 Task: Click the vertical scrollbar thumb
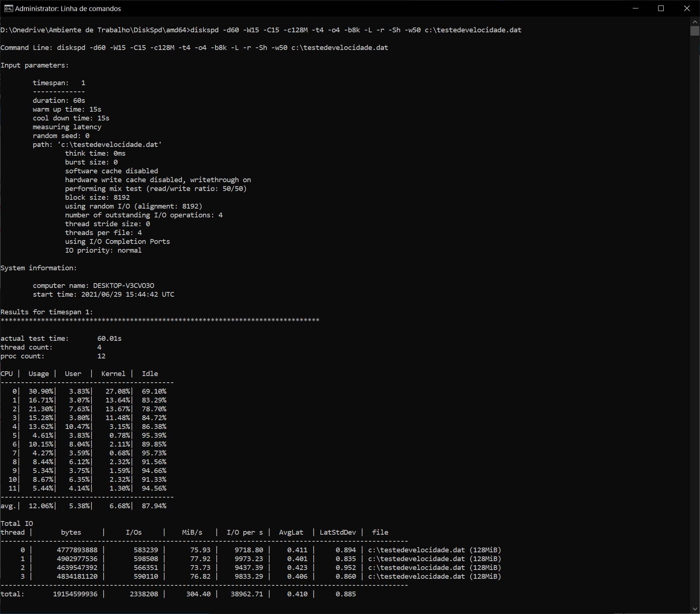pos(694,31)
